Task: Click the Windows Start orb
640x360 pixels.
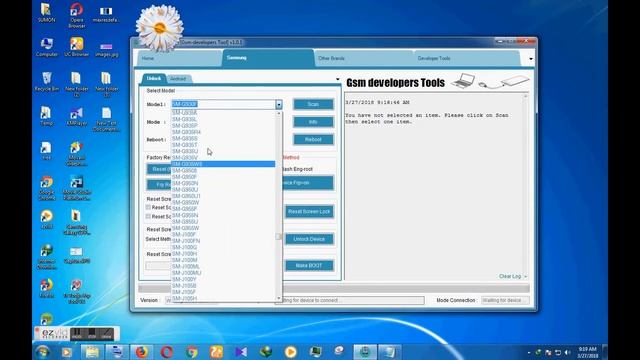Action: pos(42,352)
